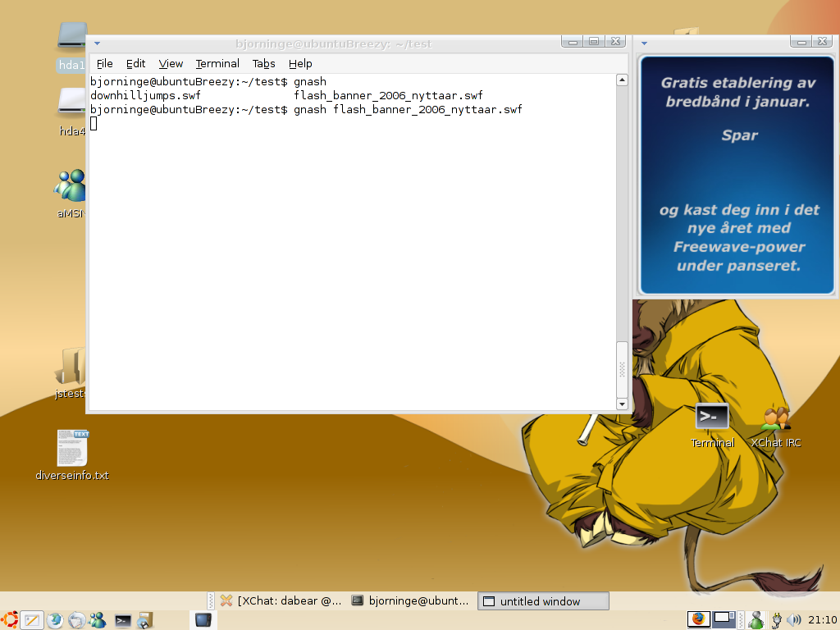Select the XChat IRC desktop launcher
The width and height of the screenshot is (840, 630).
(x=776, y=427)
